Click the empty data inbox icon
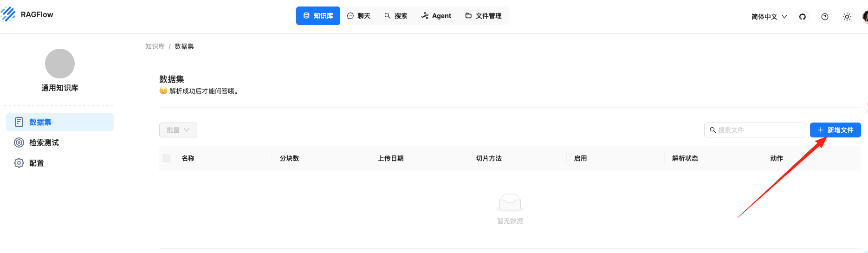 click(x=510, y=202)
